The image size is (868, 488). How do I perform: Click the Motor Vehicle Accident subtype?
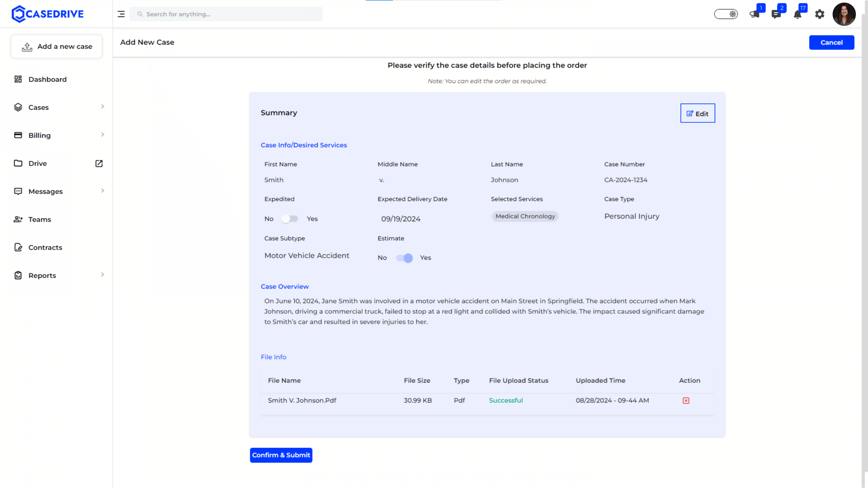point(307,256)
